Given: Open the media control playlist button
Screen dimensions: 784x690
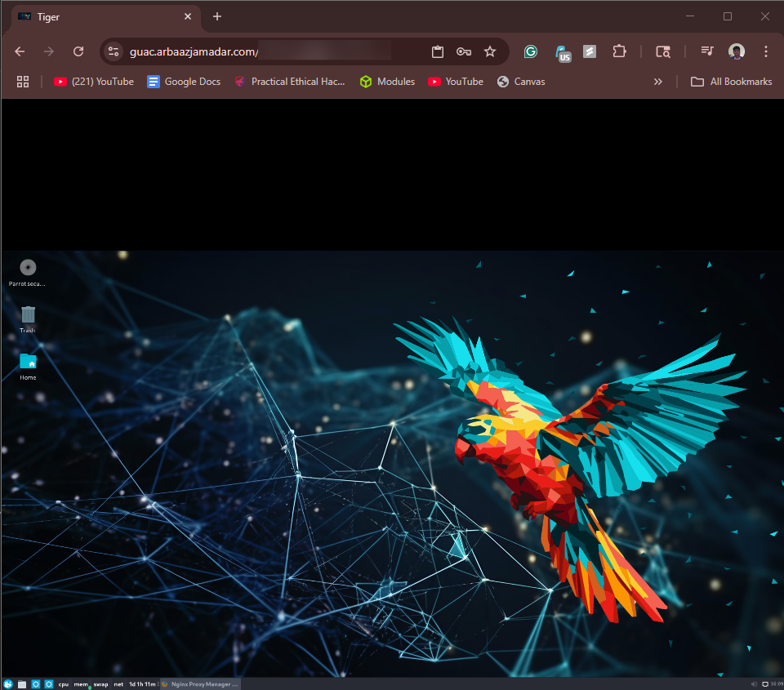Looking at the screenshot, I should point(707,51).
